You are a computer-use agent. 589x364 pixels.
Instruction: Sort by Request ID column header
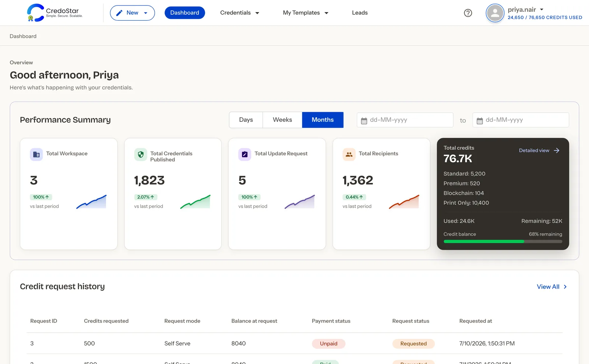click(x=44, y=321)
